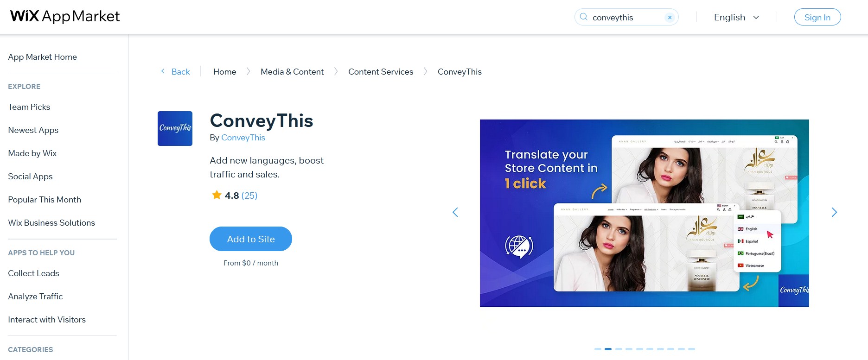The image size is (868, 360).
Task: Open Media & Content breadcrumb
Action: point(292,72)
